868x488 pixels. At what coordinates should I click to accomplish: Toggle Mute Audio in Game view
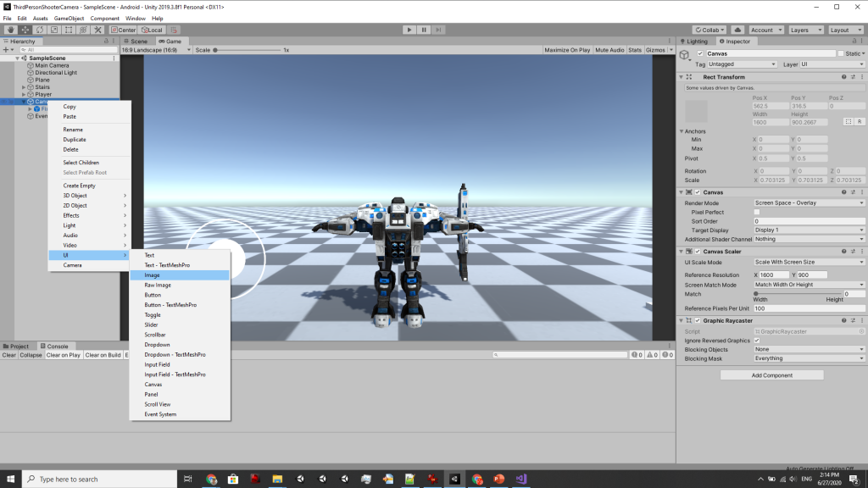click(609, 50)
